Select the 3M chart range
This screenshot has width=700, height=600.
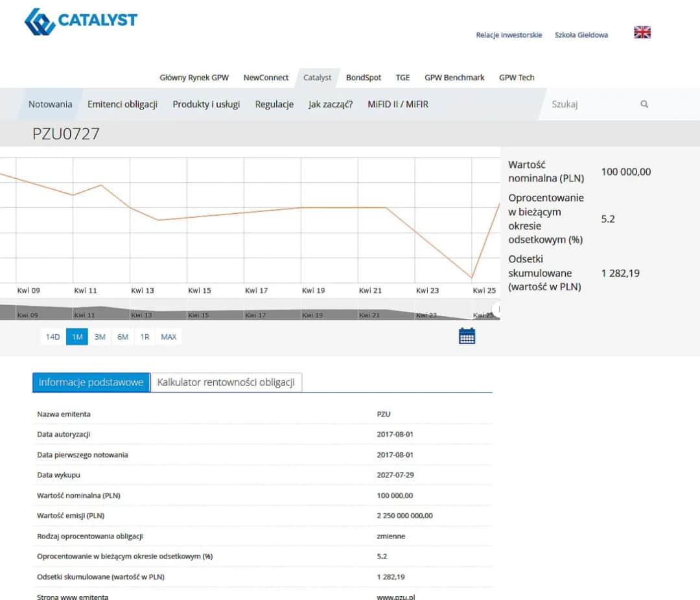[x=100, y=337]
